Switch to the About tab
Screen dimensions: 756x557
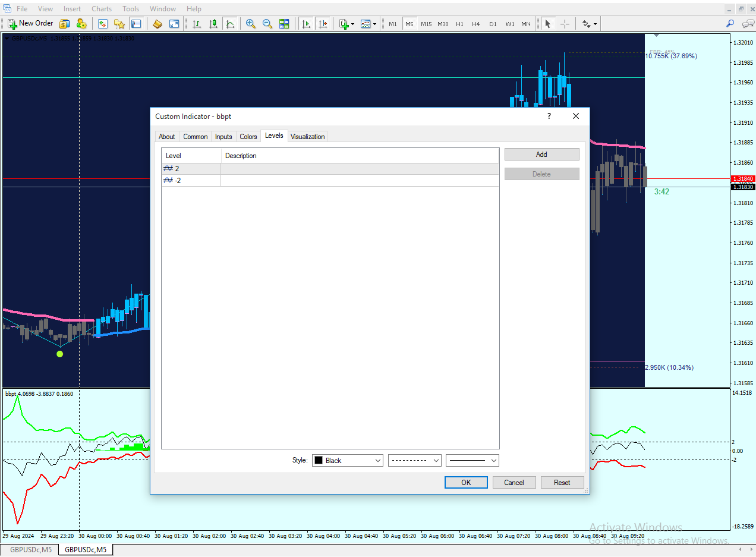(x=167, y=137)
